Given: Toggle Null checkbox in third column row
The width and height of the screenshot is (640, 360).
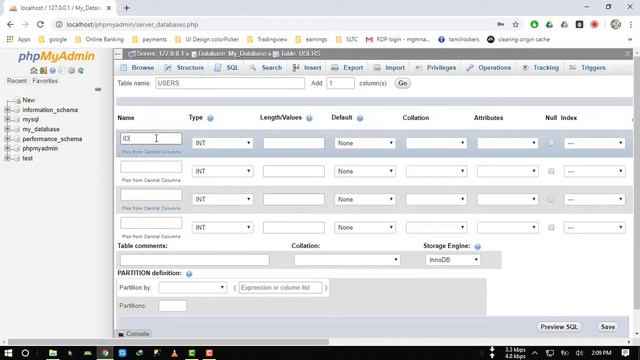Looking at the screenshot, I should click(x=551, y=200).
